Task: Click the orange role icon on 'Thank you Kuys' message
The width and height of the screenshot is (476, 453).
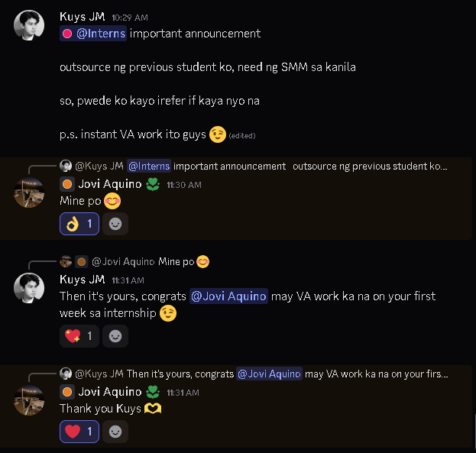Action: 67,392
